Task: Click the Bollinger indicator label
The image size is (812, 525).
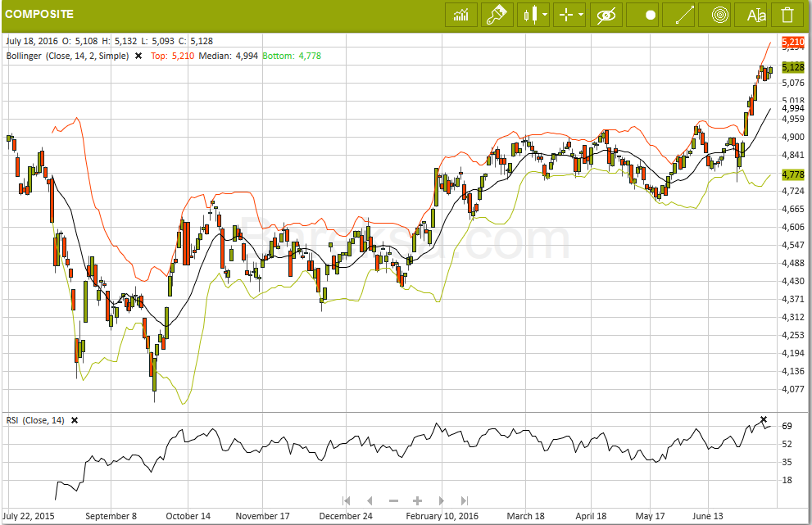Action: tap(67, 56)
